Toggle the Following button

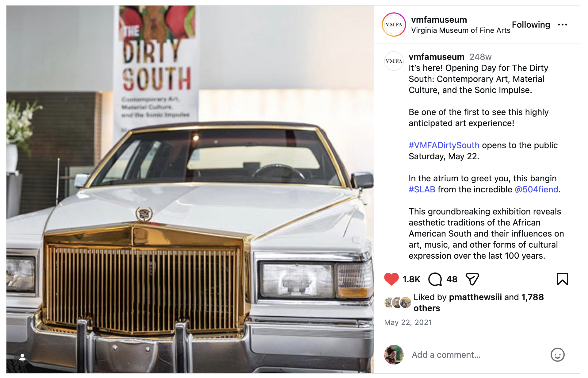pos(531,25)
